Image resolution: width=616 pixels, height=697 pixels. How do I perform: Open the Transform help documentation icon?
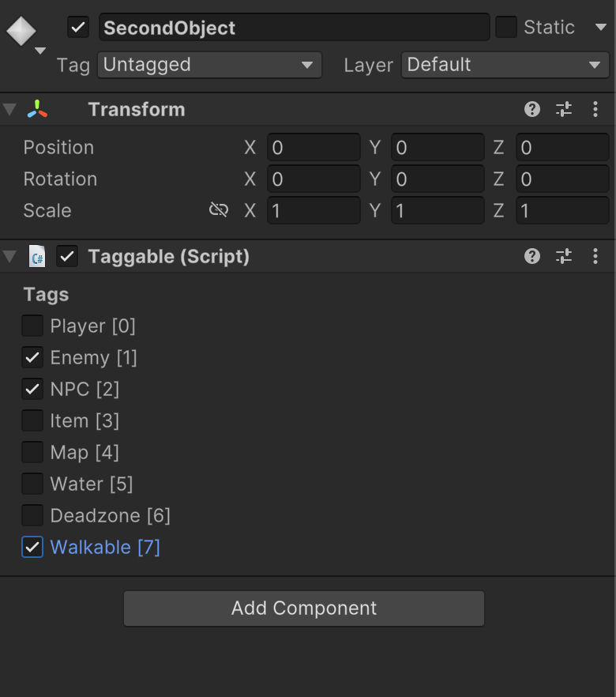(x=531, y=109)
